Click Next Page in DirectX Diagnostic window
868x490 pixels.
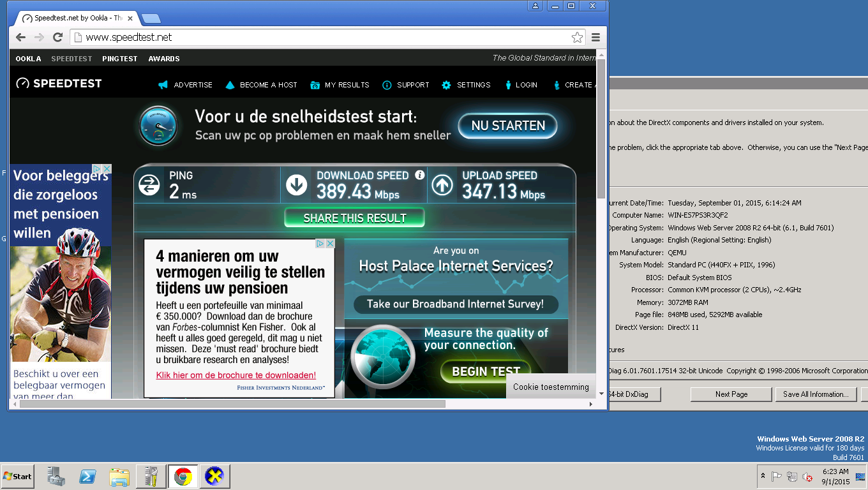pyautogui.click(x=731, y=394)
